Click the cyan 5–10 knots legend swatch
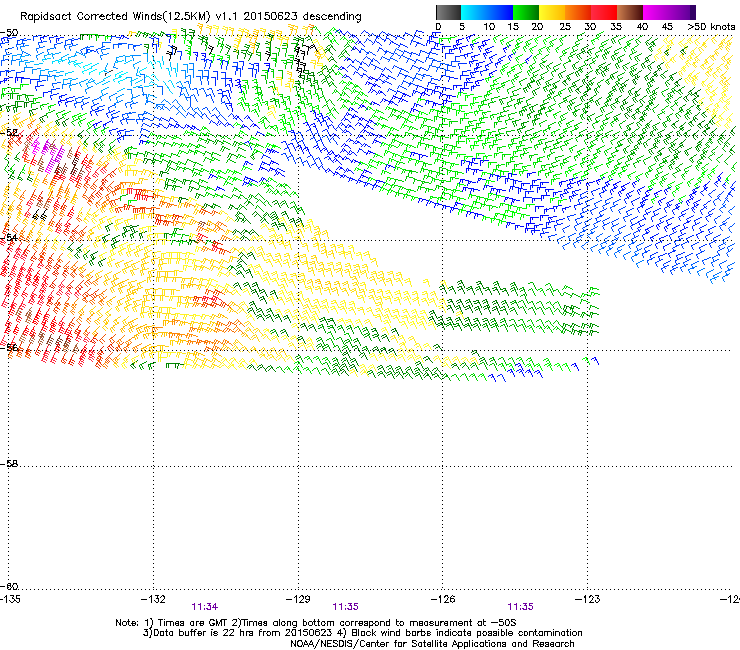 474,12
